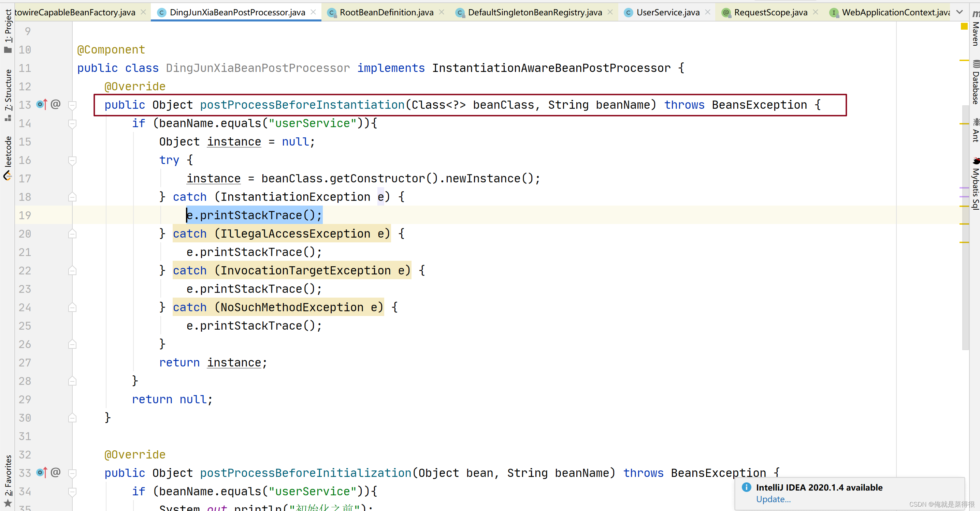Screen dimensions: 980x511
Task: Click the @ annotation gutter icon on line 33
Action: tap(56, 472)
